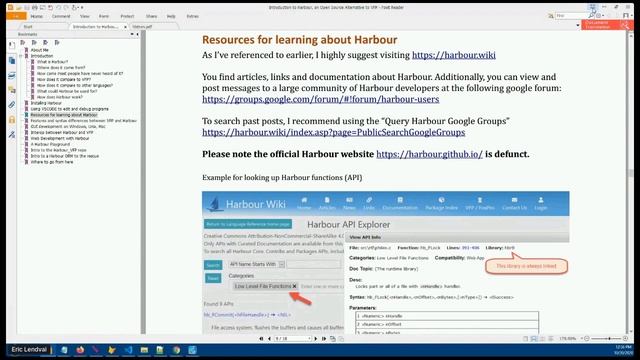This screenshot has width=640, height=360.
Task: Click the zoom out minus button
Action: 587,339
